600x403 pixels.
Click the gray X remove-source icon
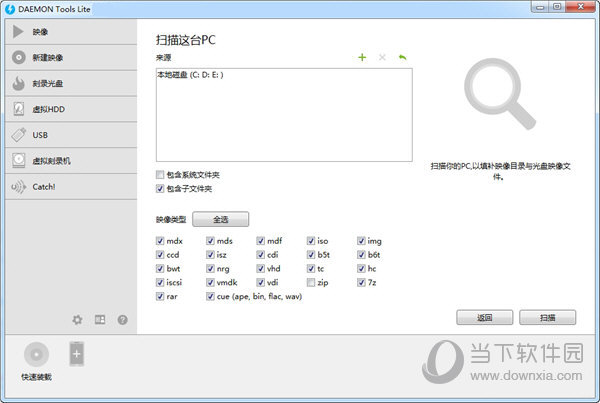coord(382,57)
